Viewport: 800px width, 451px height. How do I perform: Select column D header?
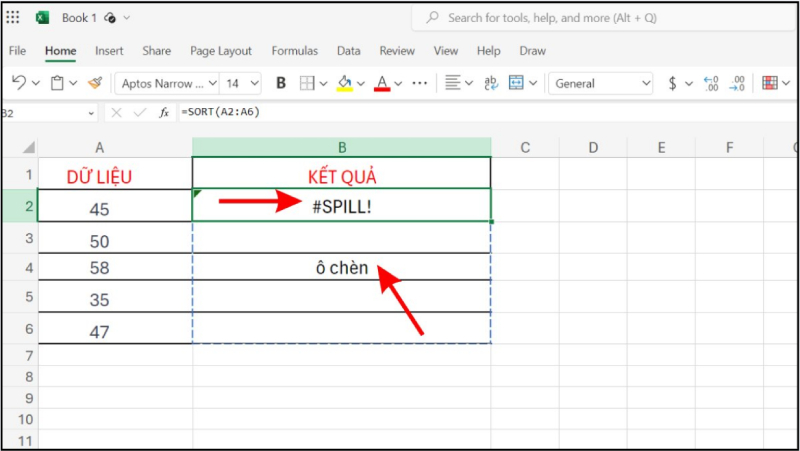click(593, 148)
